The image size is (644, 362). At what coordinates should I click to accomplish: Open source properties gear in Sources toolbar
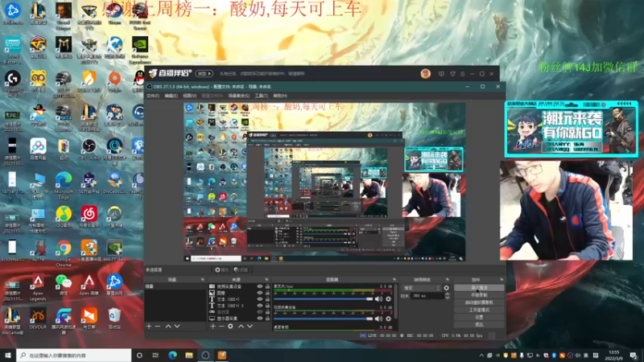coord(230,327)
